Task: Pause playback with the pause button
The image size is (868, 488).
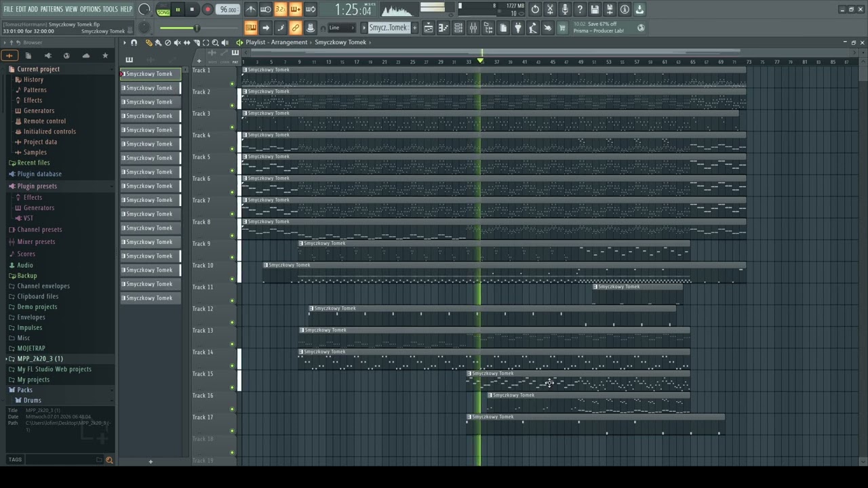Action: pyautogui.click(x=178, y=9)
